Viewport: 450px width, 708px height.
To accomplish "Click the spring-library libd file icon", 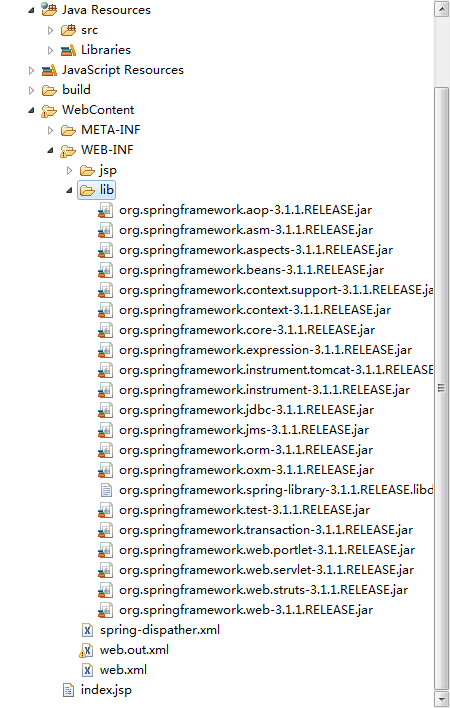I will (106, 490).
